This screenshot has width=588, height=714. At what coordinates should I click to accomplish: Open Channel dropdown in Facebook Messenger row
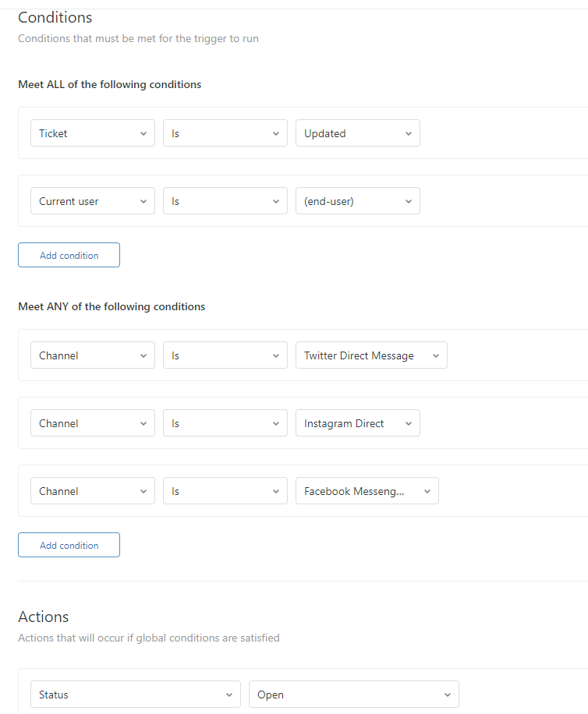pyautogui.click(x=92, y=491)
